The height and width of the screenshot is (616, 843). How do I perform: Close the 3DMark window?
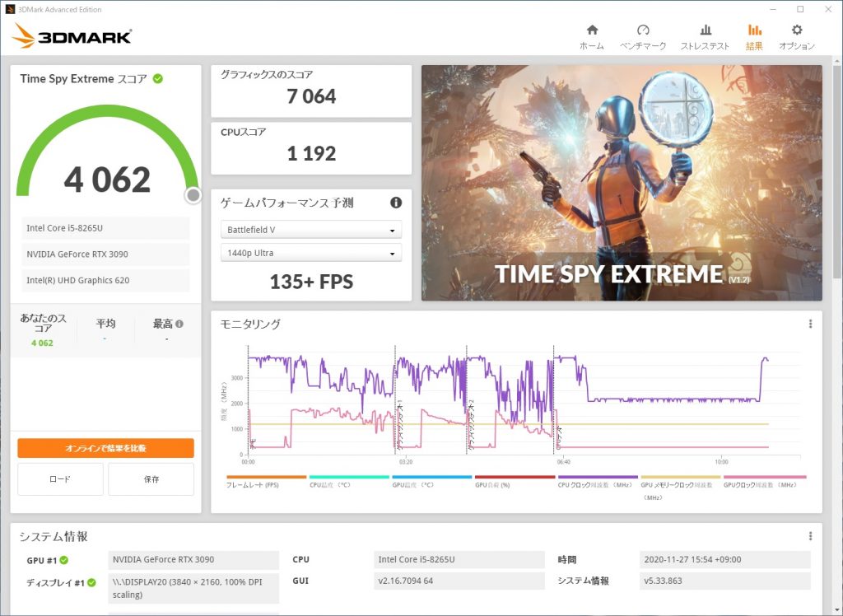pyautogui.click(x=828, y=9)
